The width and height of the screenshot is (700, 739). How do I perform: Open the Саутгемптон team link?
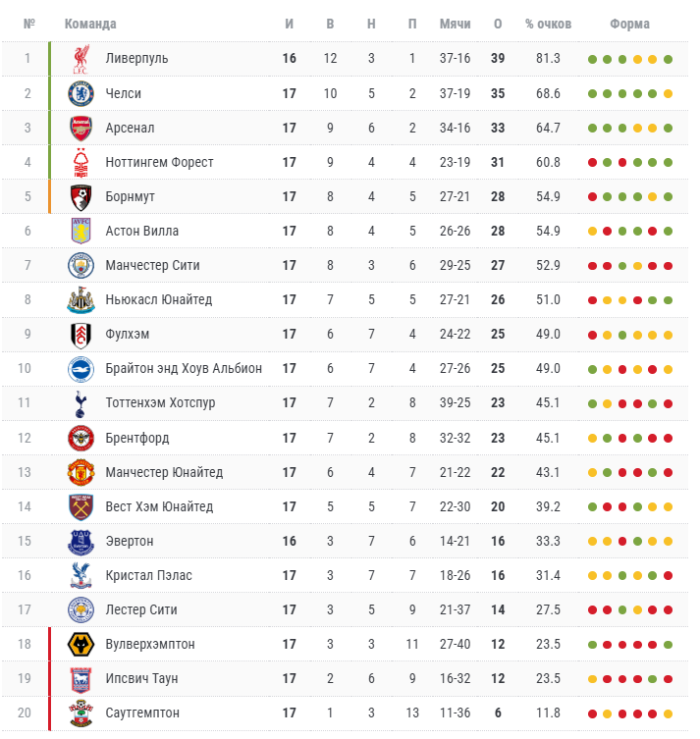[x=142, y=713]
